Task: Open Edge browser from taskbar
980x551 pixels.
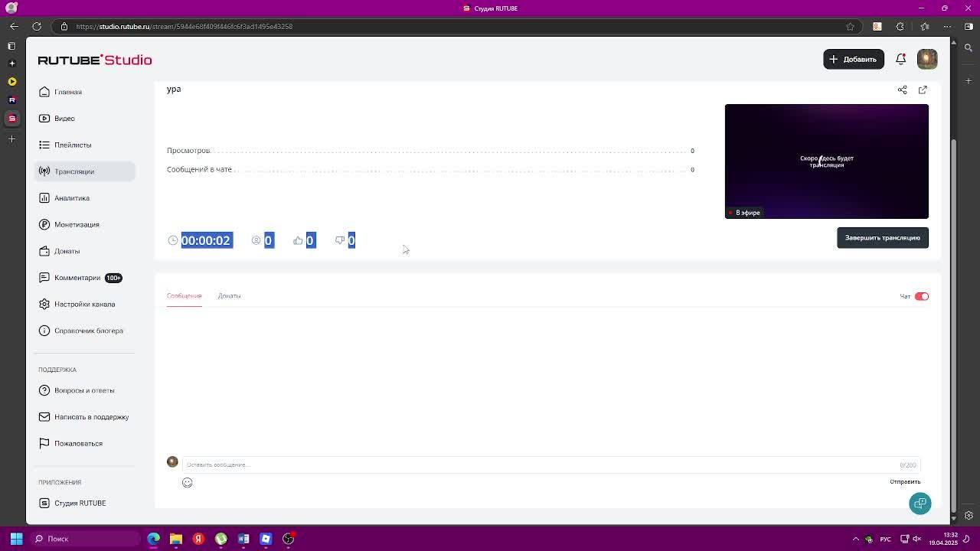Action: coord(154,539)
